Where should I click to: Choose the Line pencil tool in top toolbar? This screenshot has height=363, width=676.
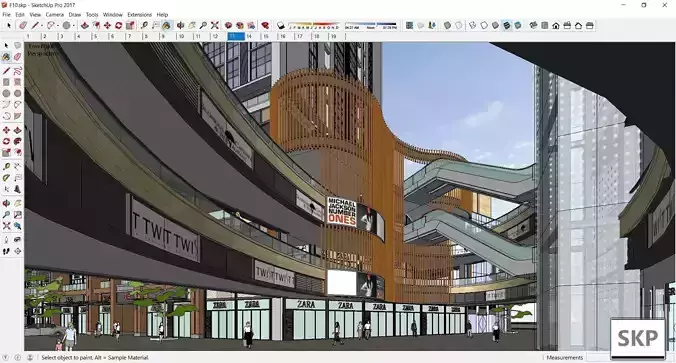pyautogui.click(x=35, y=25)
